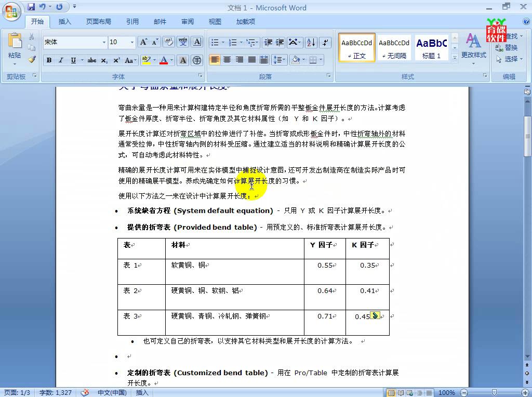
Task: Switch to the 邮件 (Mailings) tab
Action: pos(160,22)
